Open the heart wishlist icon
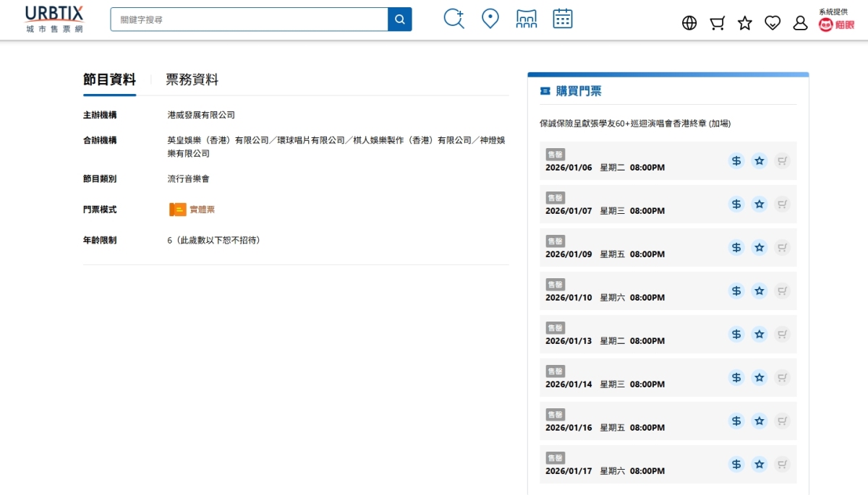Image resolution: width=868 pixels, height=495 pixels. point(773,23)
